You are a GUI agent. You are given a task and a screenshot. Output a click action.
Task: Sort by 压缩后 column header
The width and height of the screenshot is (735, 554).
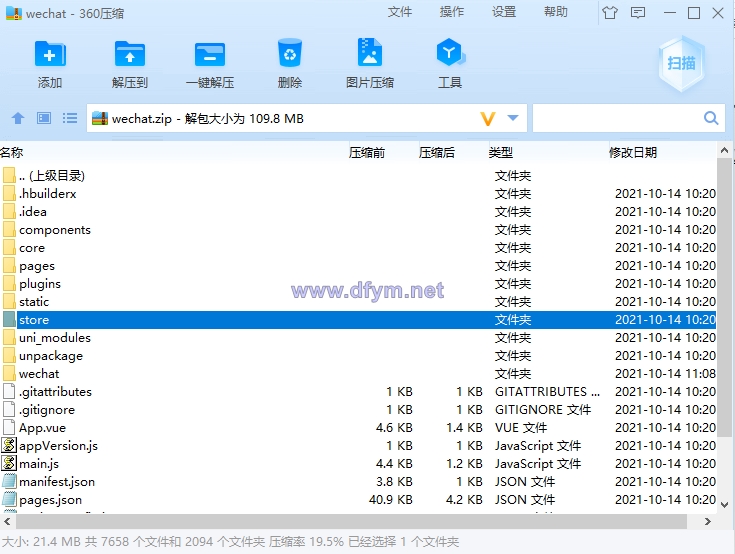click(436, 152)
